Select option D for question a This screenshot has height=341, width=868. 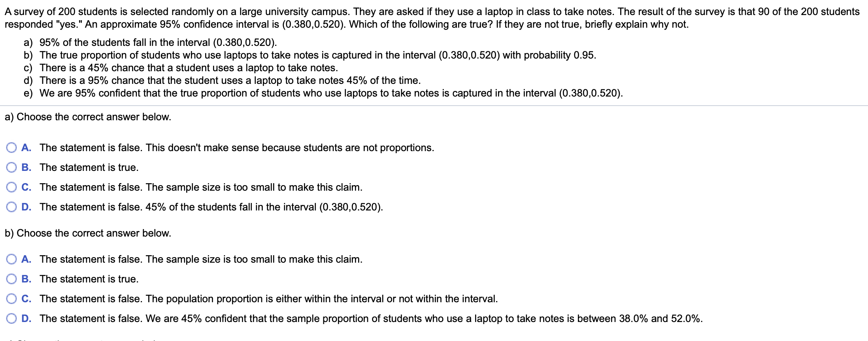tap(11, 206)
